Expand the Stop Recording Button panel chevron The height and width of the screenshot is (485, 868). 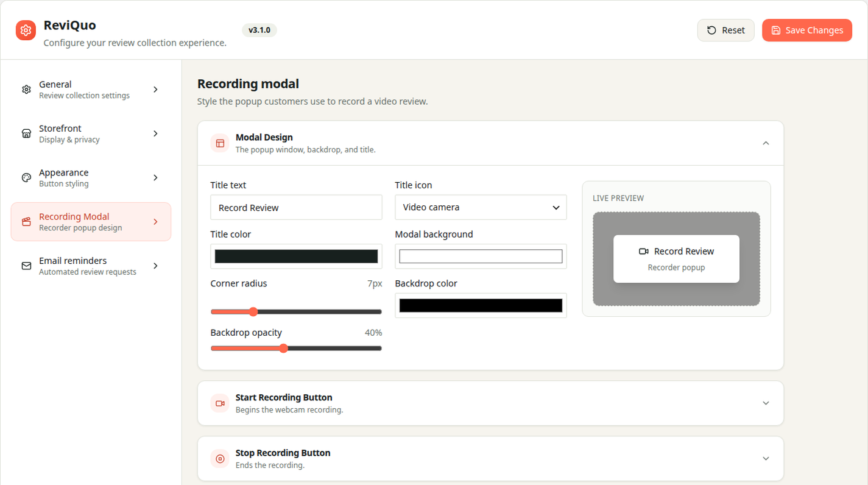(x=766, y=459)
